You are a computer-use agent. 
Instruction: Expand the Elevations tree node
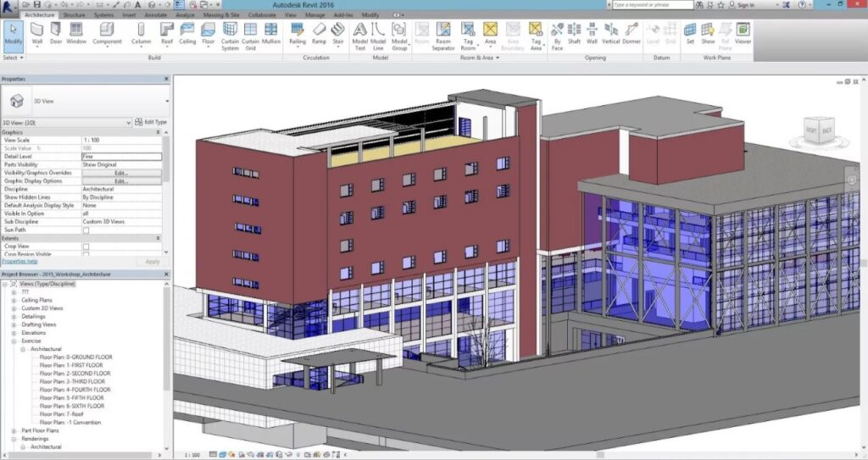(x=14, y=333)
